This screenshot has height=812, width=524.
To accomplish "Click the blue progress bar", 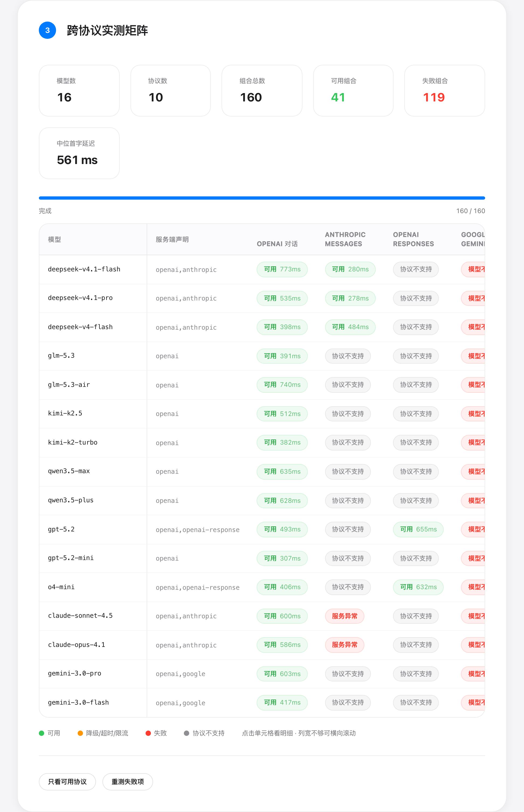I will point(262,198).
